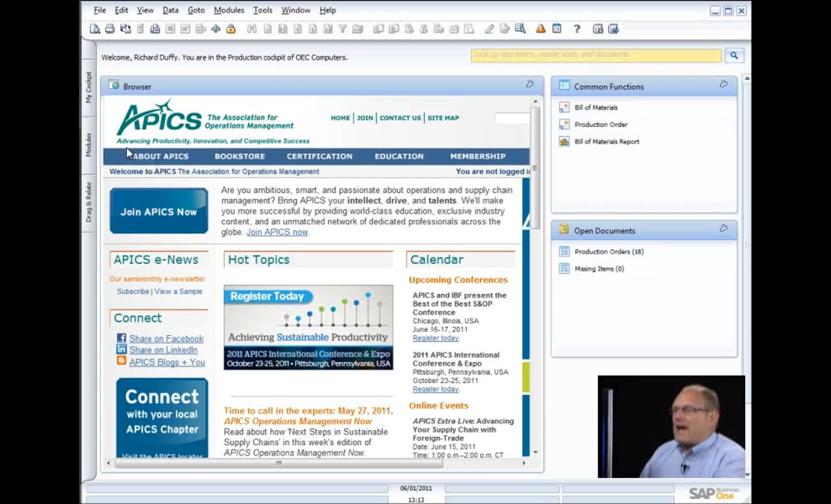Image resolution: width=831 pixels, height=504 pixels.
Task: Click the Join APICS now text link
Action: (x=277, y=232)
